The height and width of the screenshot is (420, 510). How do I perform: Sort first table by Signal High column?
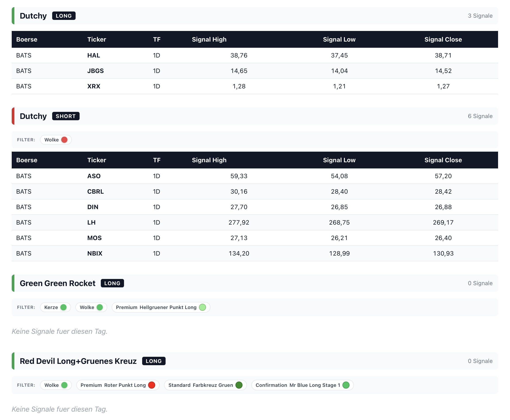coord(209,39)
